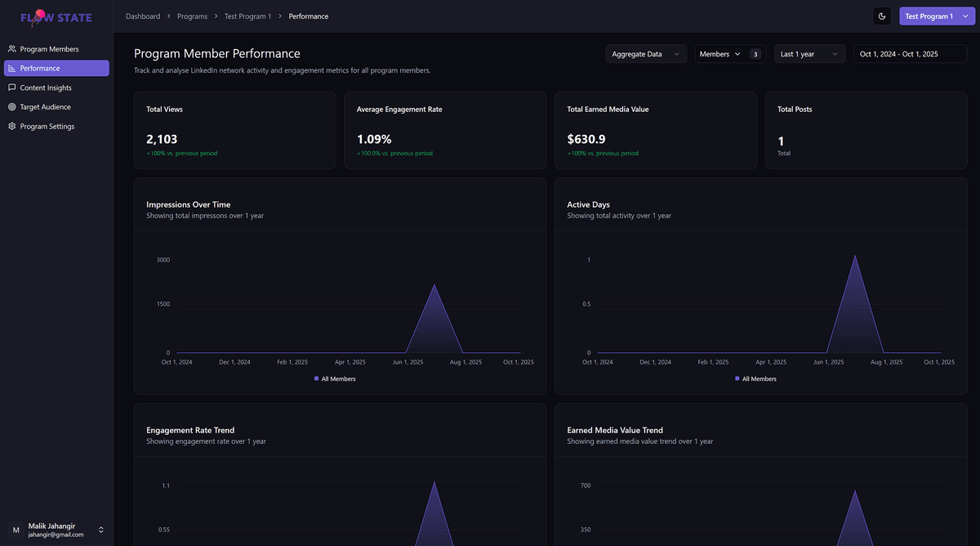The image size is (980, 546).
Task: Open the Last 1 year period dropdown
Action: (x=809, y=54)
